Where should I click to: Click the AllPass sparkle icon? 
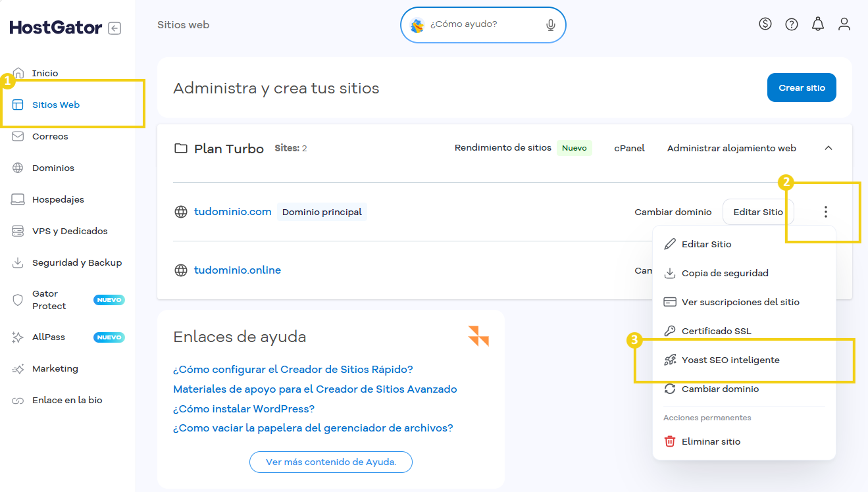(18, 337)
